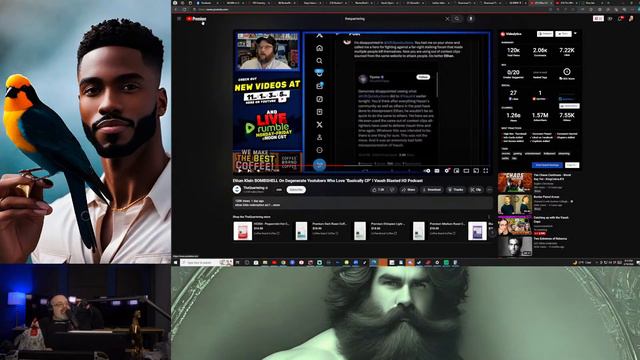Expand vidIQ panel dropdown arrow

(575, 33)
